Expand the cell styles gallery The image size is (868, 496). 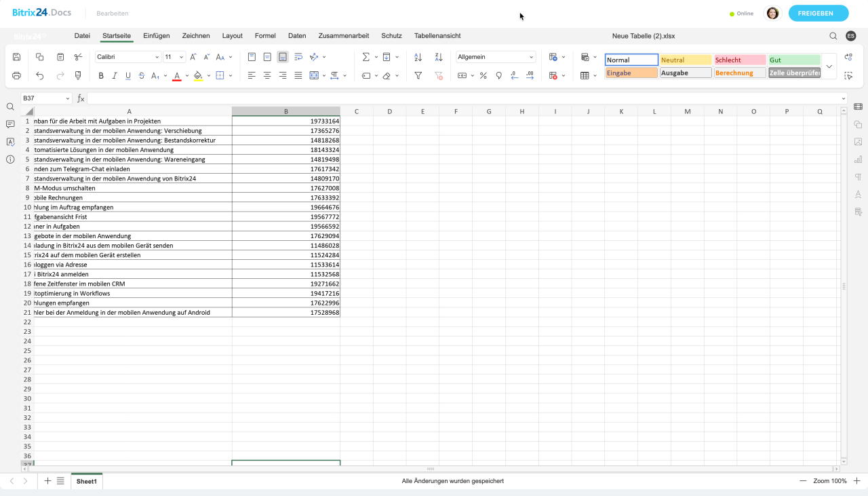[x=829, y=66]
